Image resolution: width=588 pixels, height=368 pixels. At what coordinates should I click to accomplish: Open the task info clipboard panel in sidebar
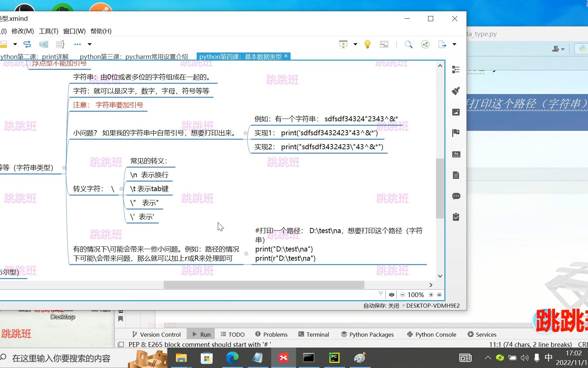(456, 217)
